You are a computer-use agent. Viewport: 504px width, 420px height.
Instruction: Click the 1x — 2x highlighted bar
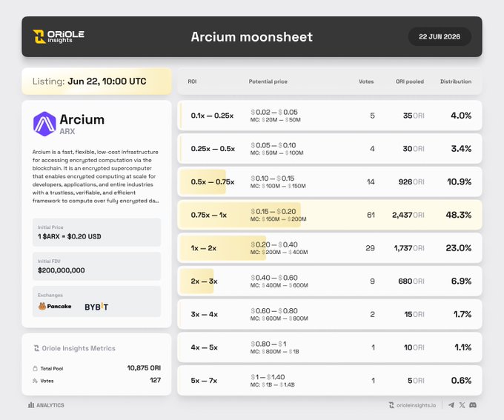pos(223,248)
